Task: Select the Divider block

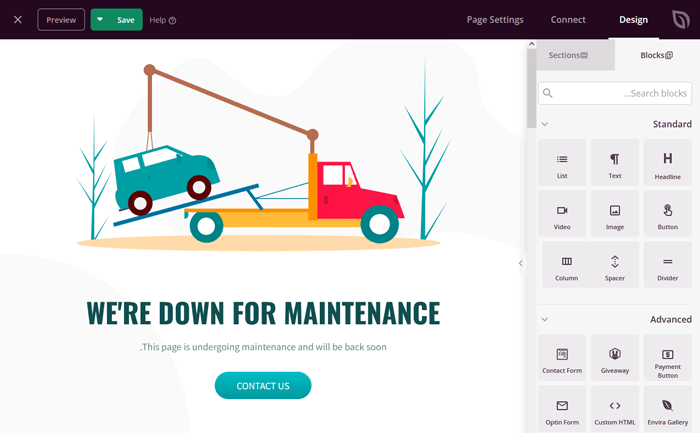Action: point(668,265)
